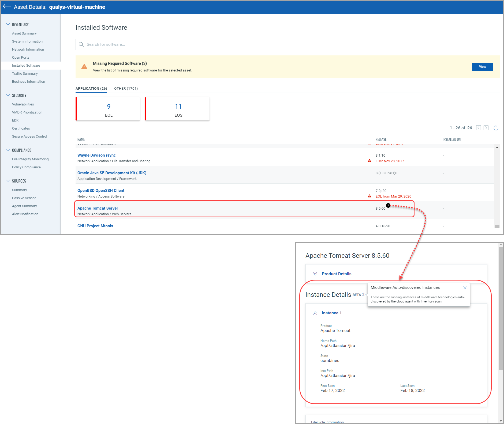This screenshot has width=504, height=424.
Task: Collapse the COMPLIANCE section
Action: (x=8, y=150)
